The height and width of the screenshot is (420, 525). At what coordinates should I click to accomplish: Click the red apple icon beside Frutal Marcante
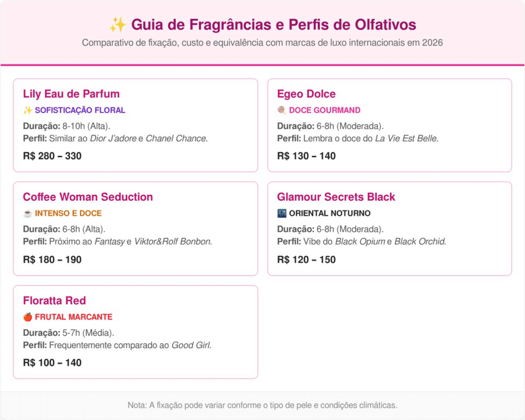(x=28, y=317)
